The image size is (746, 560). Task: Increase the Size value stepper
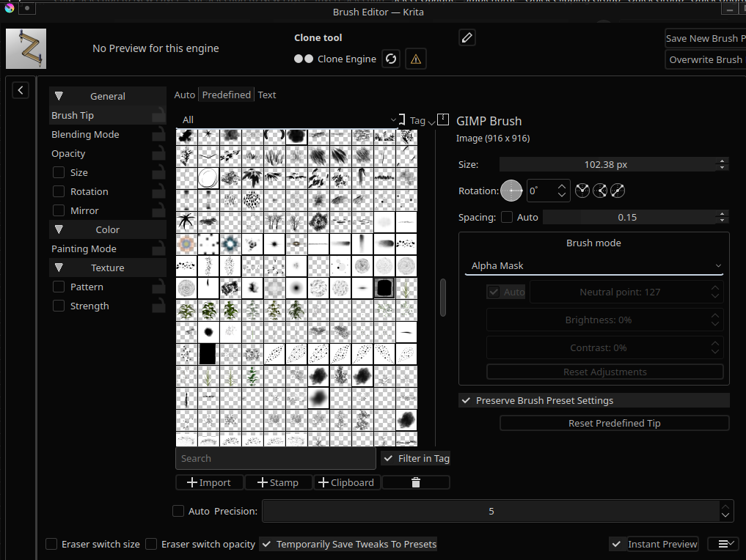tap(723, 161)
